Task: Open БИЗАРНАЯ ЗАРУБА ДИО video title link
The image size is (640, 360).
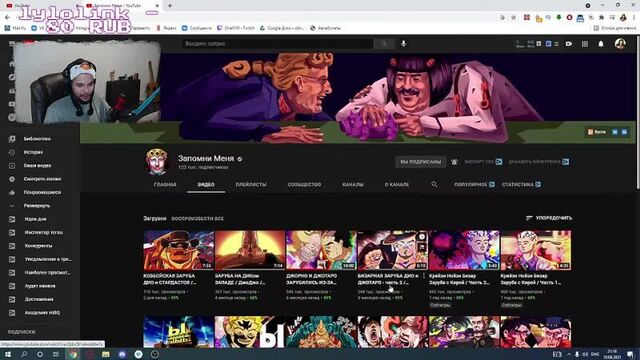Action: coord(388,279)
